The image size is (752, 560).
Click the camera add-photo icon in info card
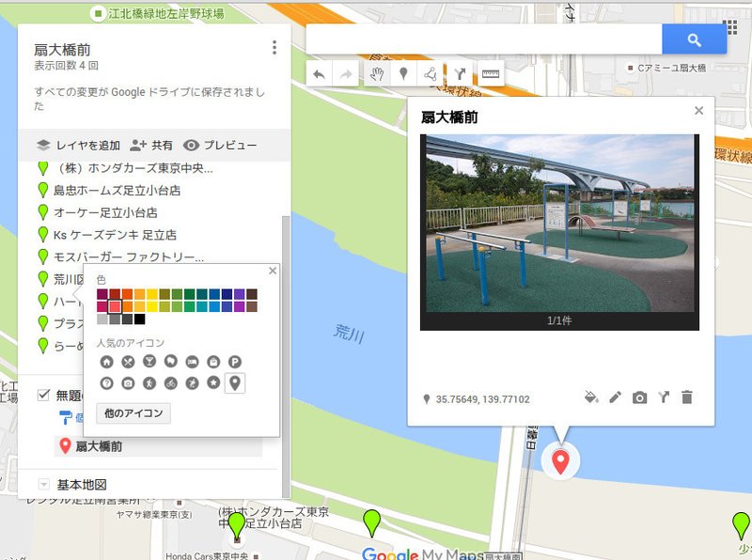(x=639, y=398)
